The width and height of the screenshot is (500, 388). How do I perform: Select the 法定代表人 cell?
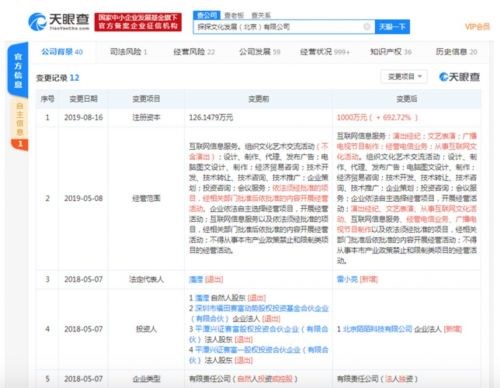tap(146, 279)
